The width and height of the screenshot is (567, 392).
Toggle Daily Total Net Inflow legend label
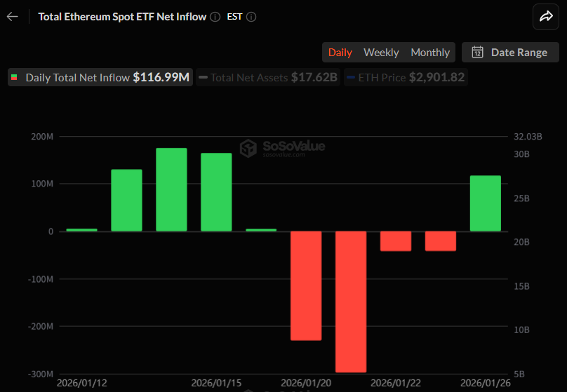77,77
